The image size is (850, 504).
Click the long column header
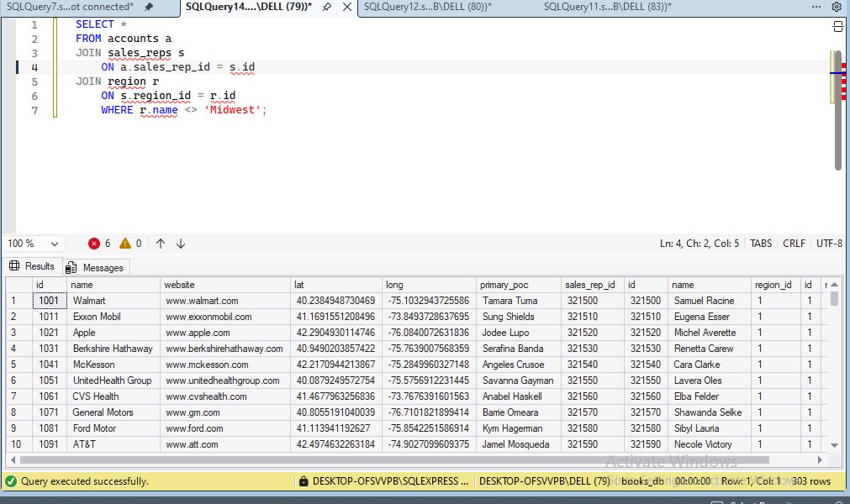click(428, 285)
